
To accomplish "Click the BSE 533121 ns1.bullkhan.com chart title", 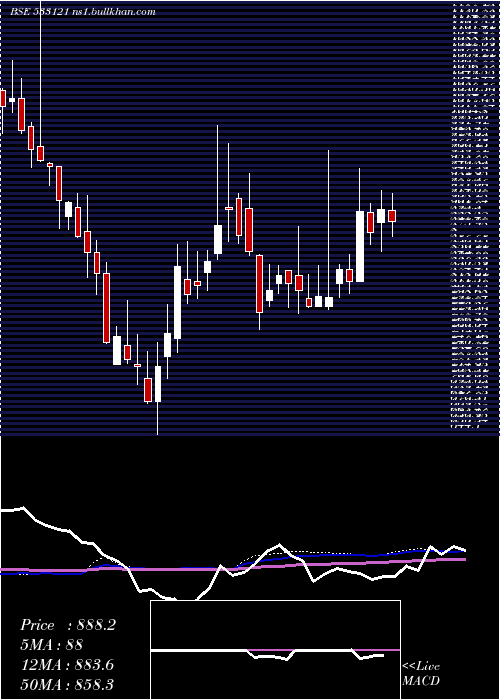I will (x=83, y=12).
